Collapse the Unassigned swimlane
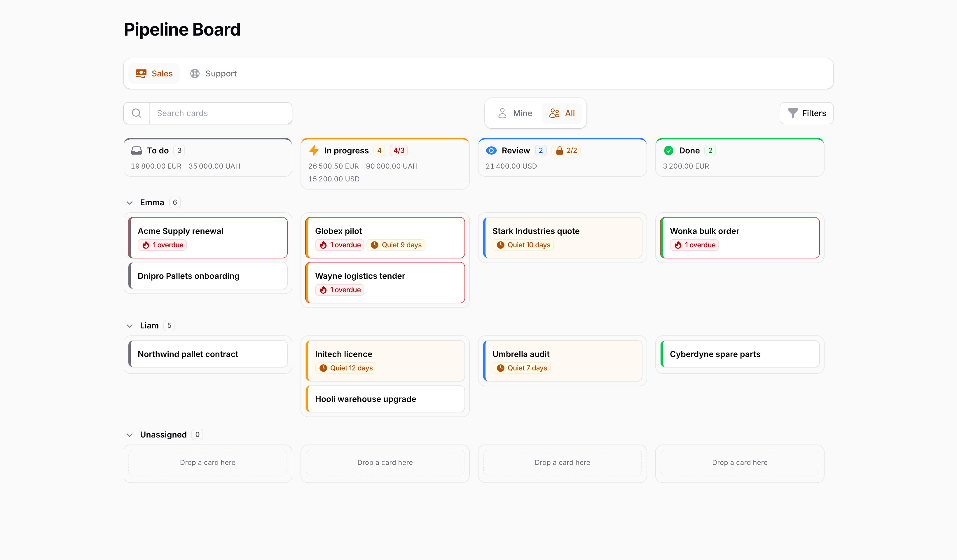Viewport: 957px width, 560px height. click(x=130, y=435)
